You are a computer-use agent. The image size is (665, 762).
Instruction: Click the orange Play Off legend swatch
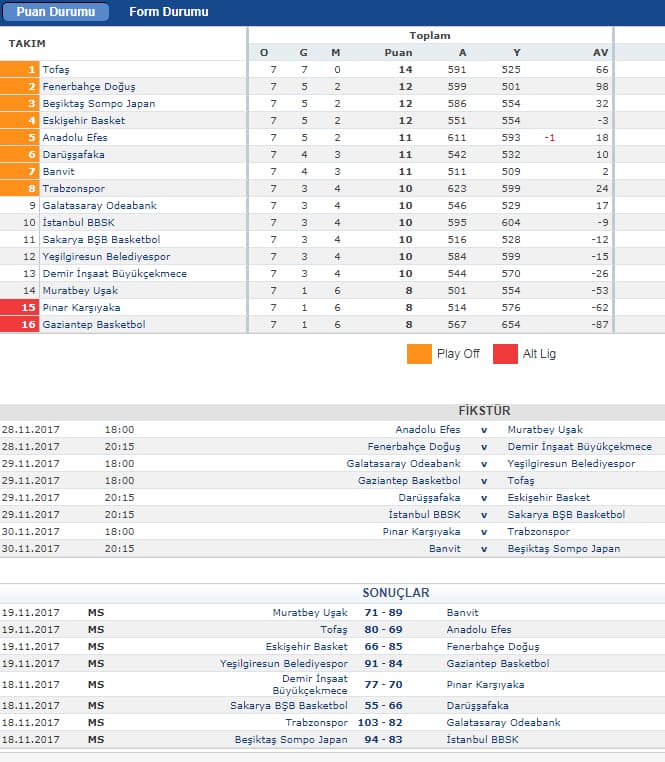coord(419,354)
